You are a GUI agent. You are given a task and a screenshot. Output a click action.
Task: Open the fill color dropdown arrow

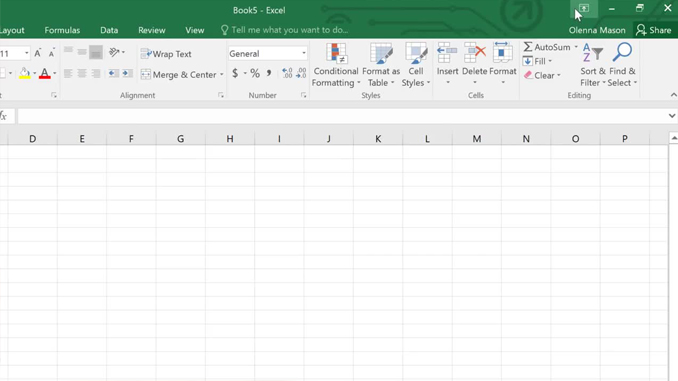pos(35,74)
